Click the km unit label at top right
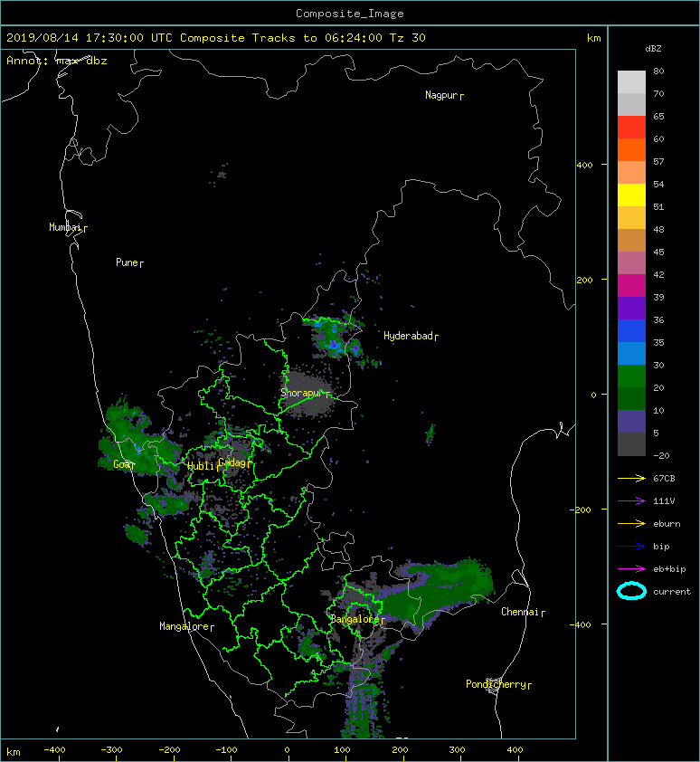Screen dimensions: 700x762 [x=593, y=38]
